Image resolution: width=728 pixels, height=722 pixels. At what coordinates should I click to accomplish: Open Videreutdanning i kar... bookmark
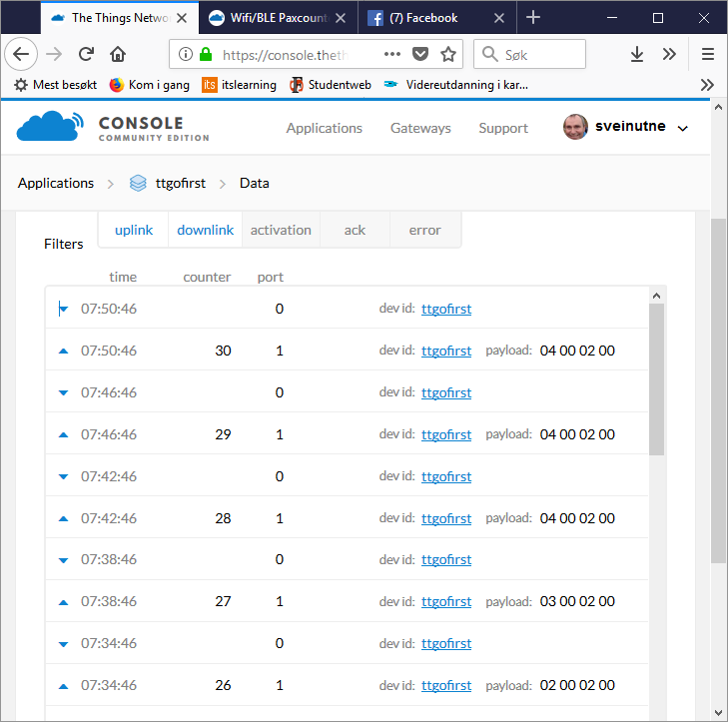click(x=456, y=85)
